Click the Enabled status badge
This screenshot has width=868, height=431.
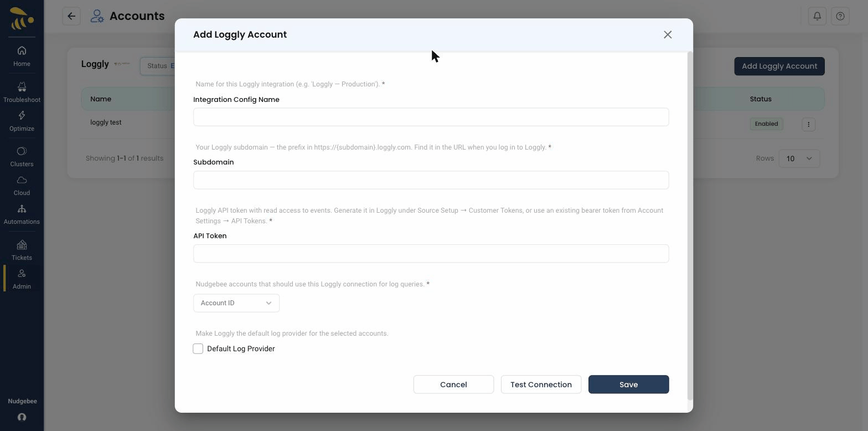tap(766, 124)
